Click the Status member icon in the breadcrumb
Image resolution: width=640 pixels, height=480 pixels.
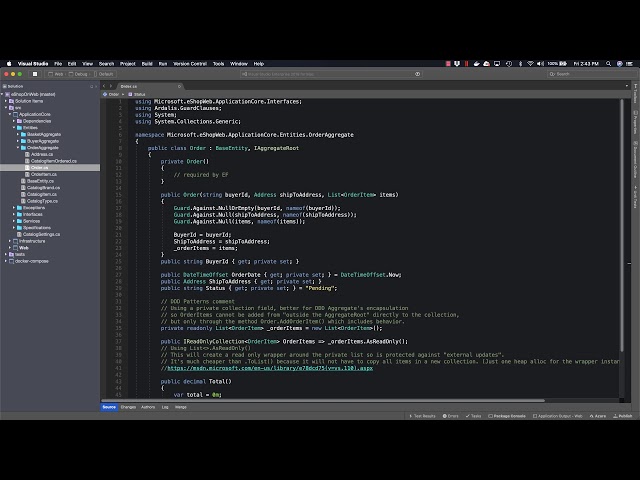[x=130, y=94]
